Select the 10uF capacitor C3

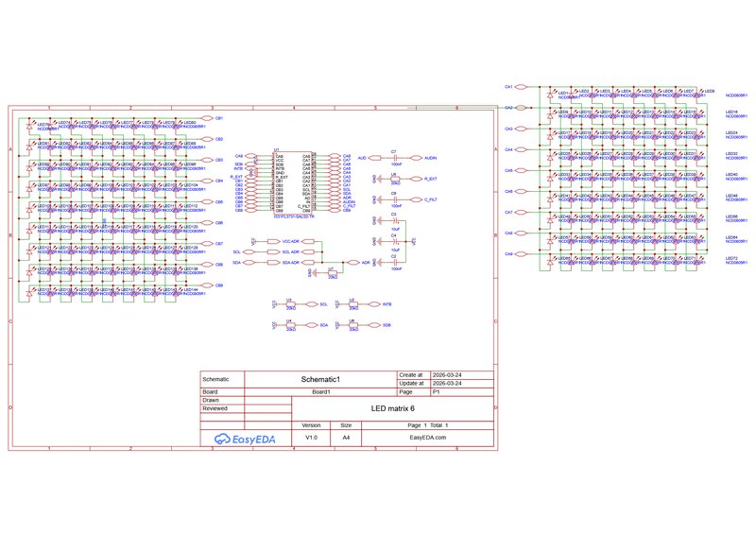click(395, 220)
